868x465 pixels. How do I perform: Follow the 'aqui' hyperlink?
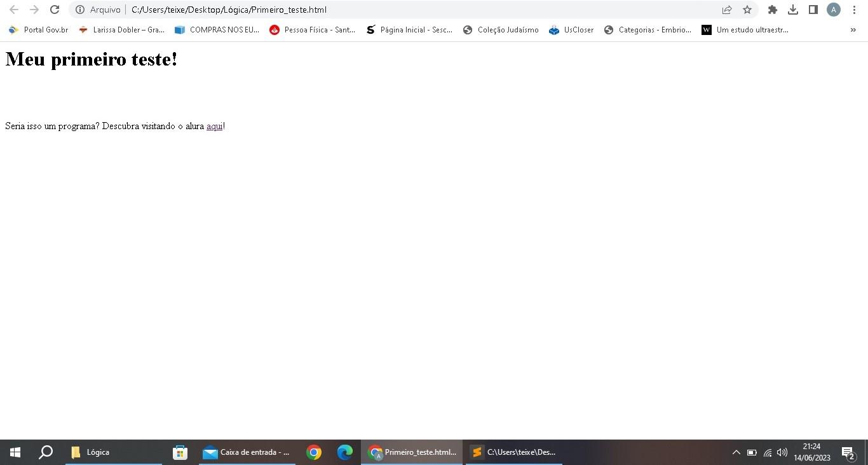(215, 126)
